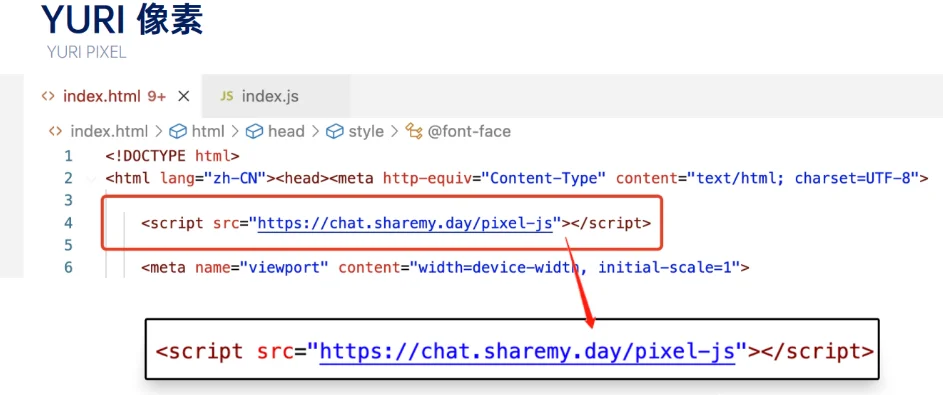Click the charset=UTF-8 content value
Viewport: 943px width, 395px height.
click(853, 179)
